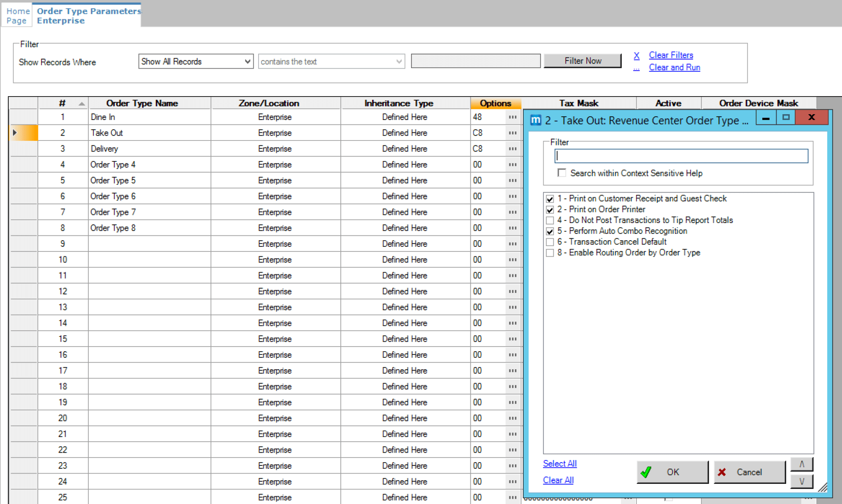Click Defined Here cell in row 14
The height and width of the screenshot is (504, 842).
405,323
